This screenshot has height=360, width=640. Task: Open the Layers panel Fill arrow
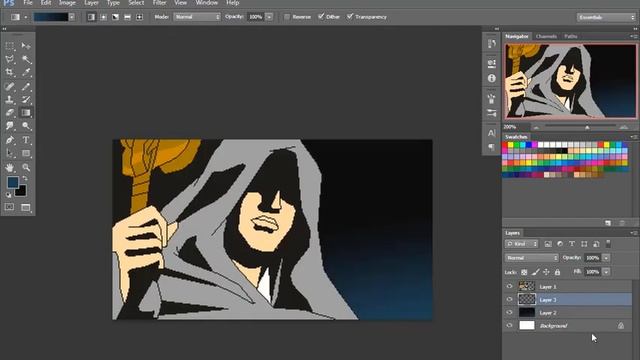(x=606, y=272)
